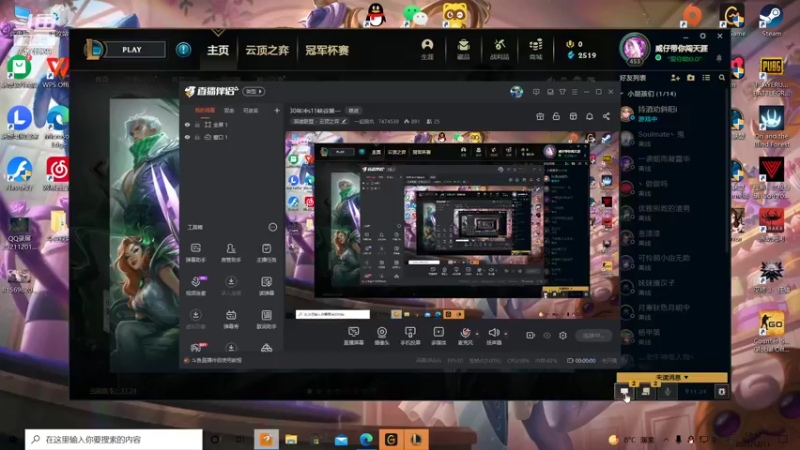Open the hamburger menu in 直播伴侣 title bar
The width and height of the screenshot is (800, 450).
pyautogui.click(x=574, y=92)
